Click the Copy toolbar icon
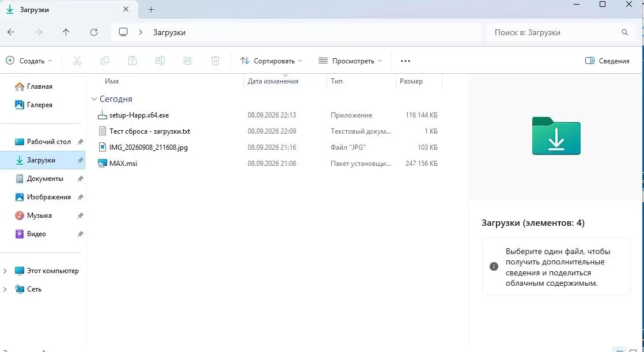 pyautogui.click(x=105, y=61)
